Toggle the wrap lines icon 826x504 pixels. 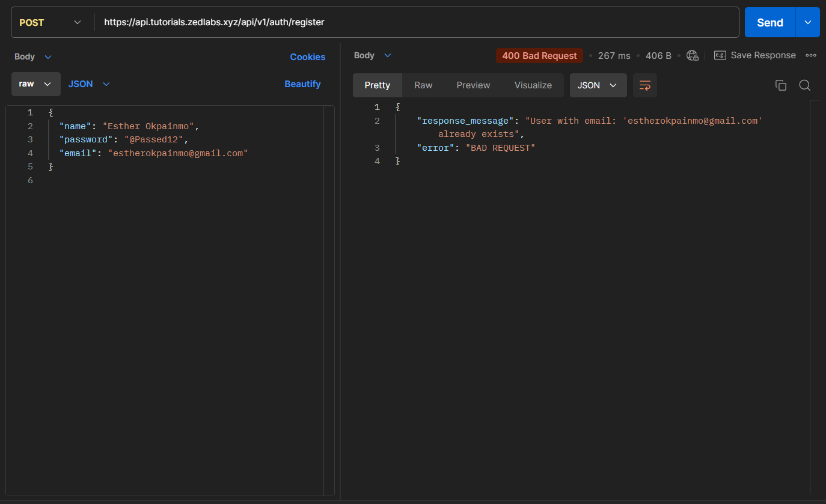point(645,85)
